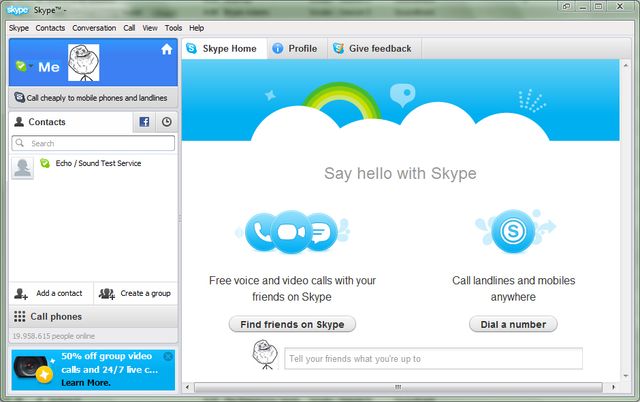The height and width of the screenshot is (402, 640).
Task: Open the Facebook contacts tab icon
Action: [144, 122]
